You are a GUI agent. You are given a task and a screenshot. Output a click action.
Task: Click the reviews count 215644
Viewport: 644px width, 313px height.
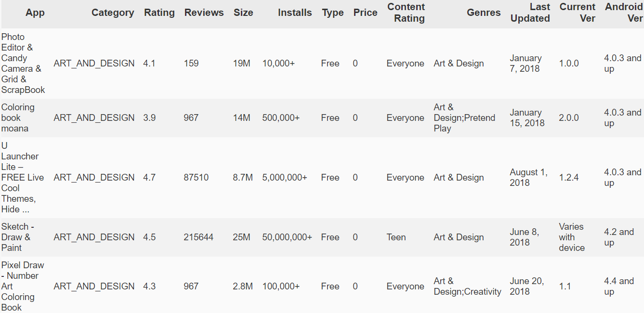[198, 237]
